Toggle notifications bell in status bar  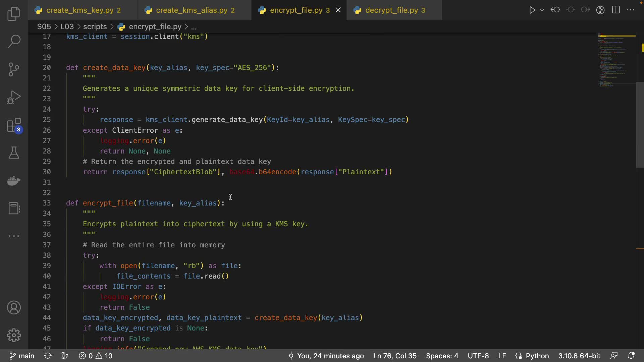tap(631, 356)
